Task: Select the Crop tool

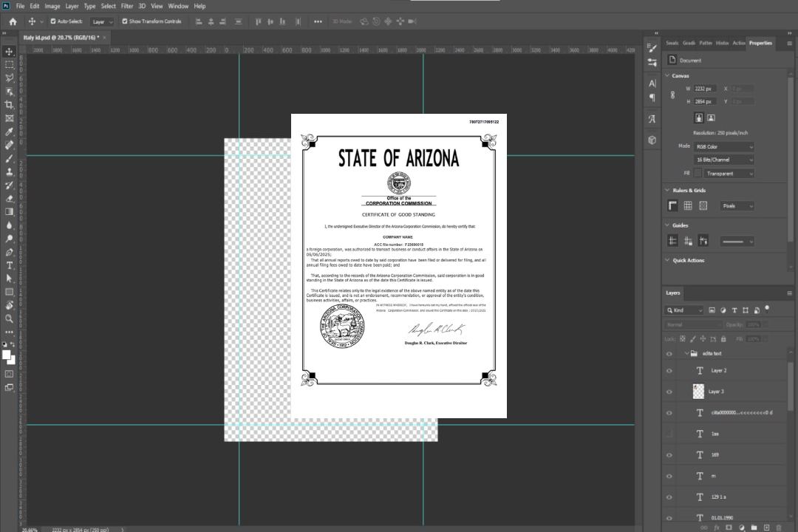Action: (9, 105)
